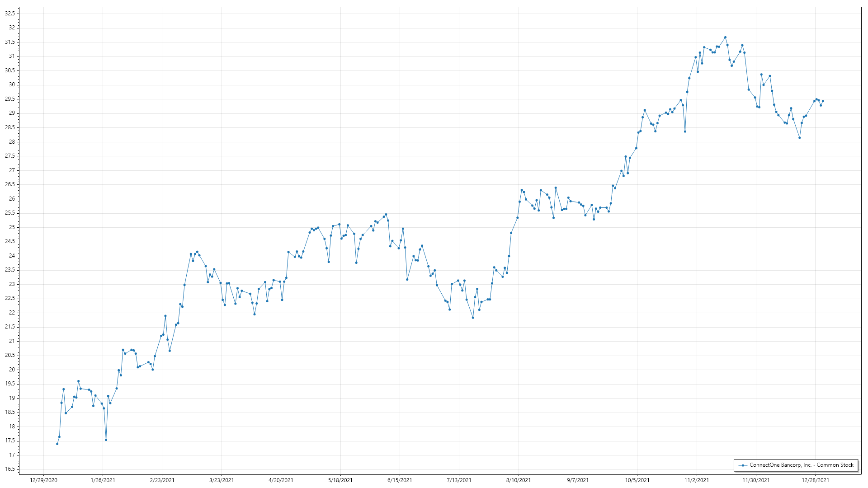Select the 10/5/2021 x-axis tick label

(x=637, y=480)
